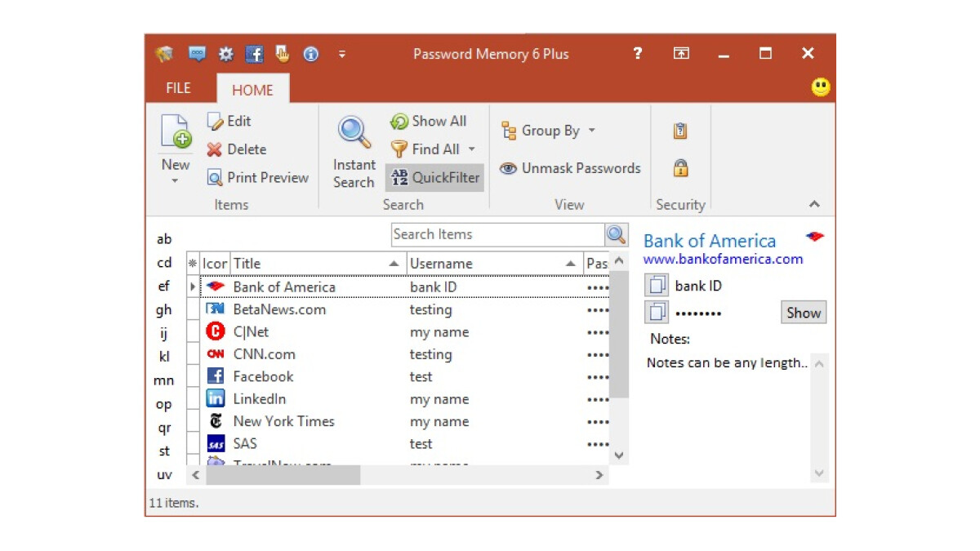Open the FILE tab
The height and width of the screenshot is (551, 980).
(x=178, y=88)
